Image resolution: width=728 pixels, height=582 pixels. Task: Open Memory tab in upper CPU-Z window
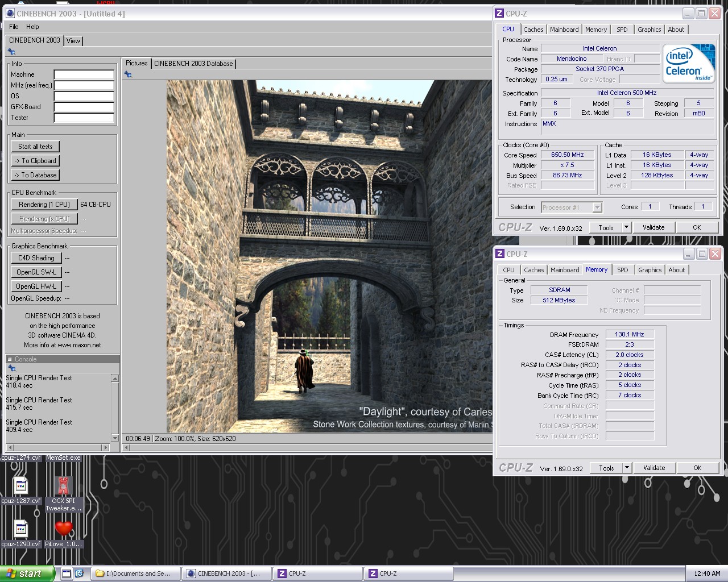tap(596, 30)
